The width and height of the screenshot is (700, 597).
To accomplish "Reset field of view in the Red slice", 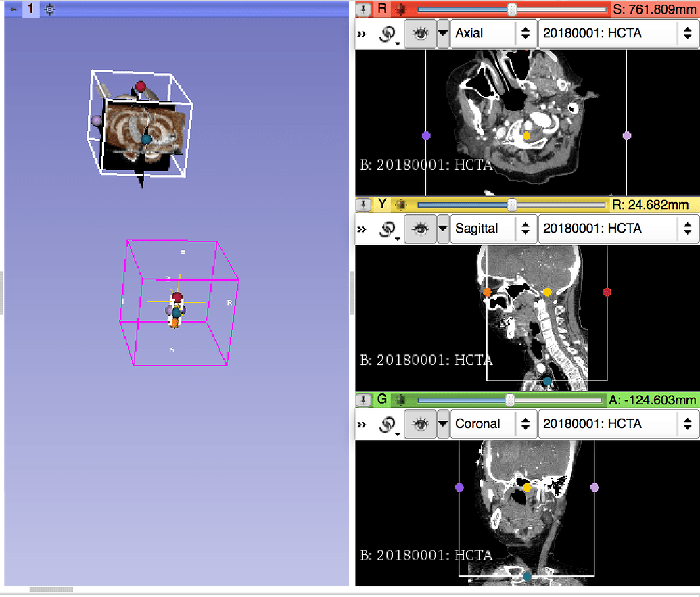I will pos(401,9).
